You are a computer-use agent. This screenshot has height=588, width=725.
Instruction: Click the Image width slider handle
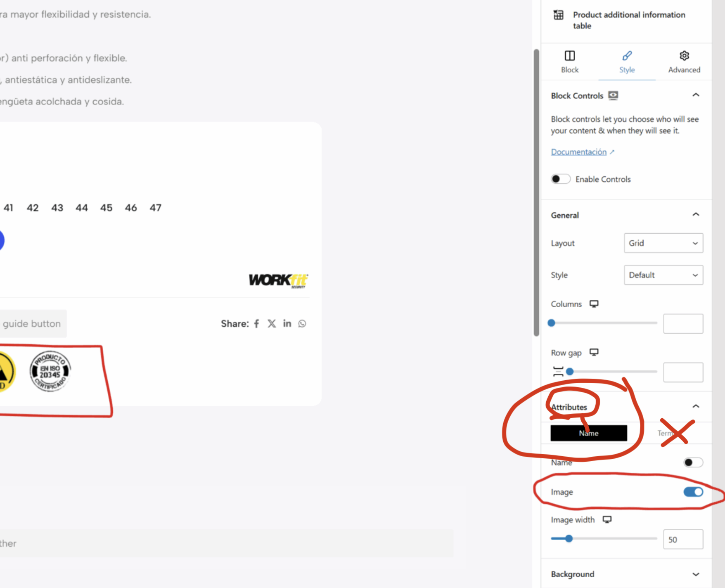(569, 538)
